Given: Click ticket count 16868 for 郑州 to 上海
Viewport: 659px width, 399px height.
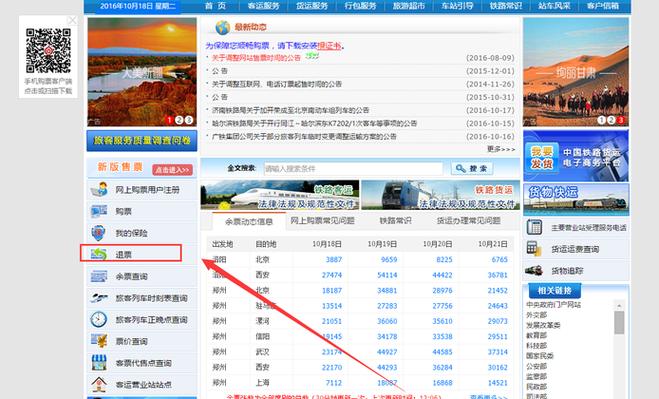Looking at the screenshot, I should click(443, 383).
